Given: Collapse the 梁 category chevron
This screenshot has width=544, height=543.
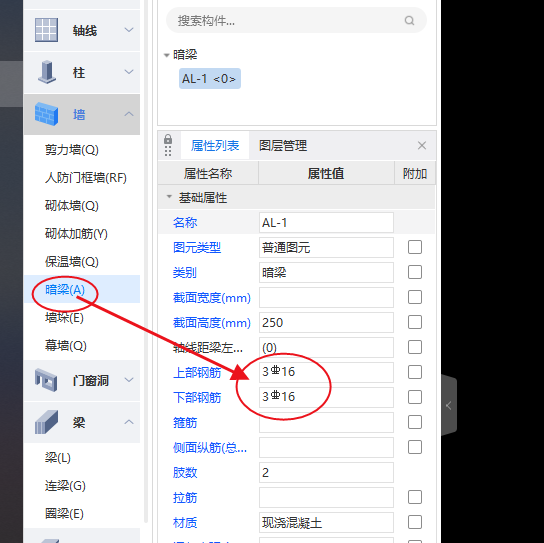Looking at the screenshot, I should (129, 422).
